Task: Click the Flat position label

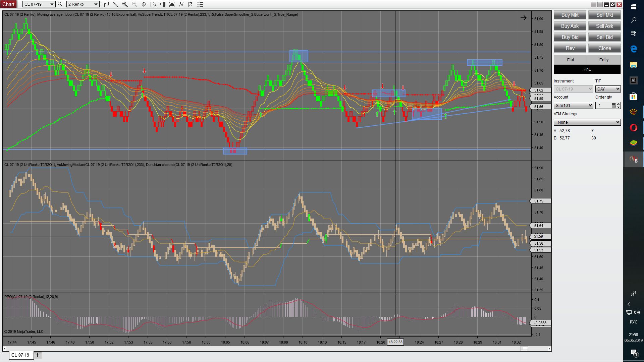Action: coord(570,60)
